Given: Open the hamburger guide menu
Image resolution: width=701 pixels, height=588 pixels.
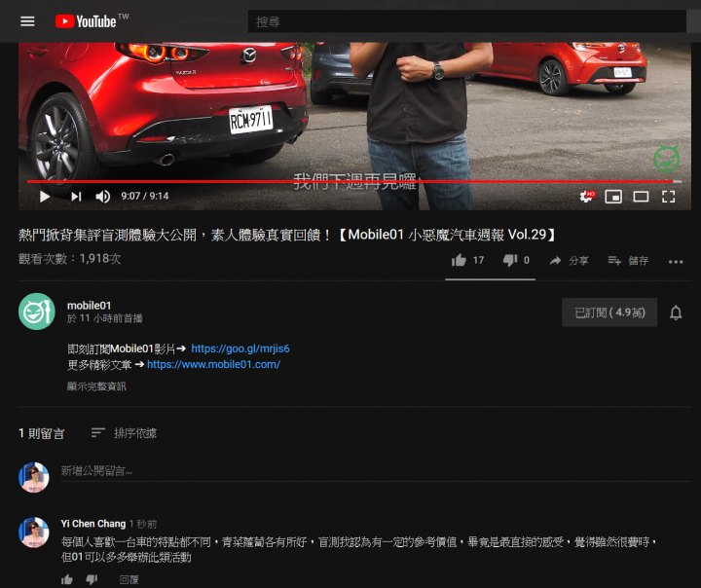Looking at the screenshot, I should tap(27, 21).
